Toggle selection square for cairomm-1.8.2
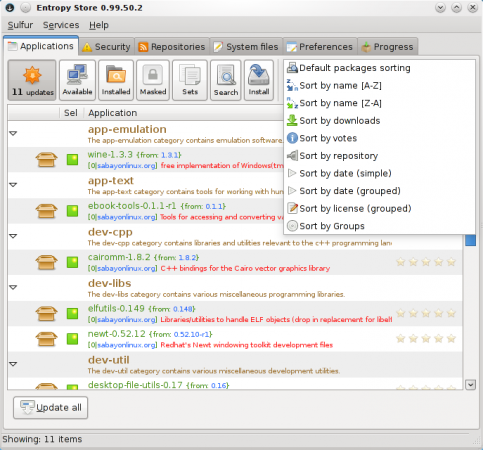483x450 pixels. click(72, 262)
